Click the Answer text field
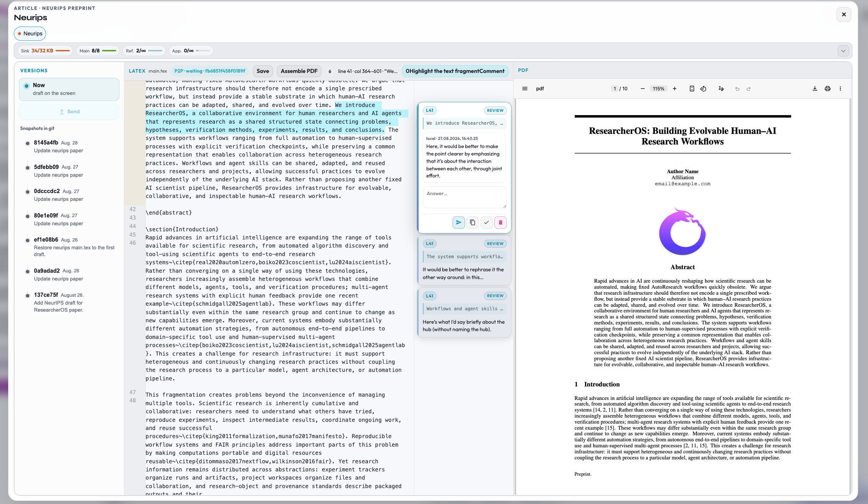Screen dimensions: 868x504 pos(465,197)
